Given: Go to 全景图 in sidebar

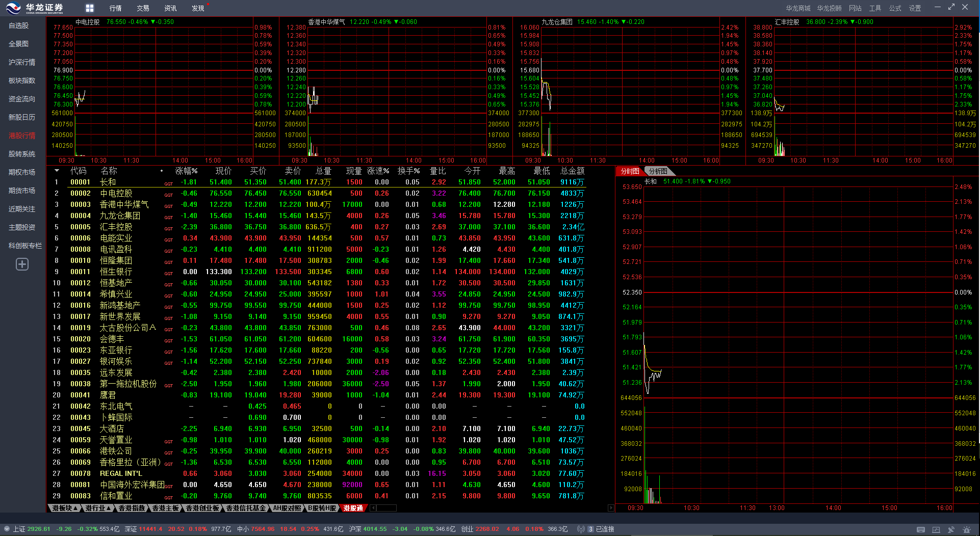Looking at the screenshot, I should click(x=19, y=44).
